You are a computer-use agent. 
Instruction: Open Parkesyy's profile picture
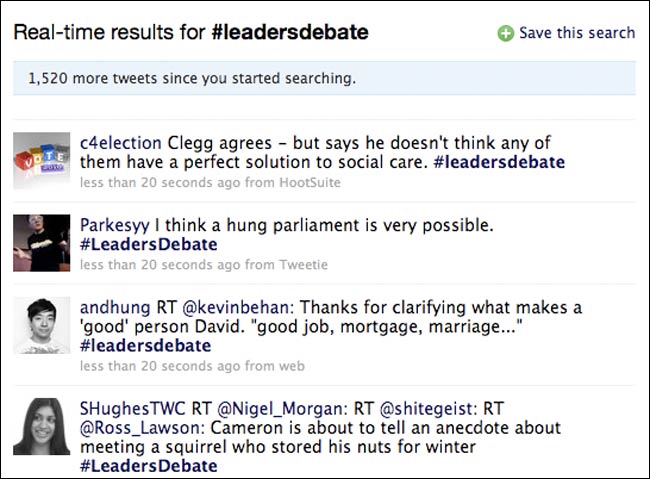(x=41, y=243)
